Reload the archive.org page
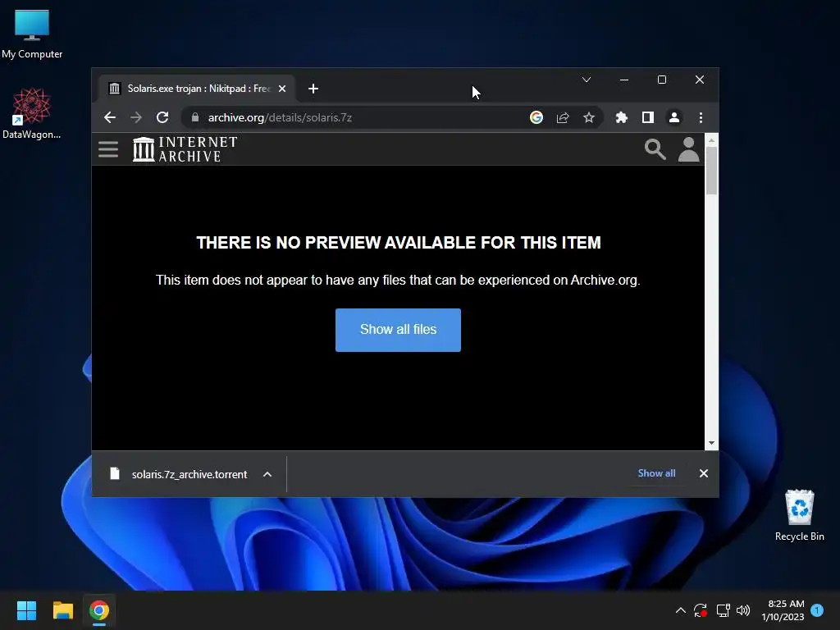 click(162, 117)
